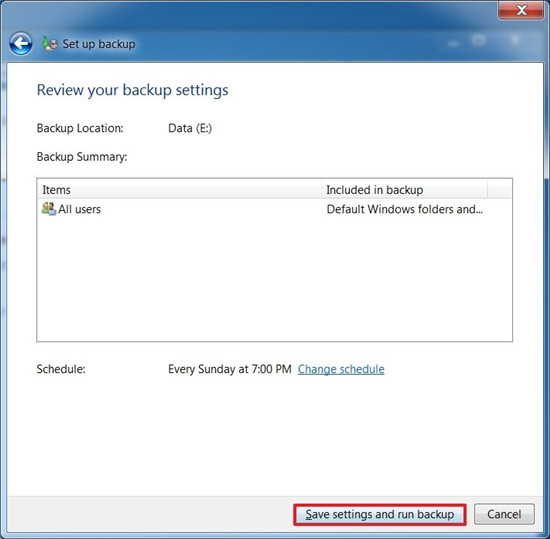Image resolution: width=550 pixels, height=539 pixels.
Task: Open the Change schedule link
Action: pyautogui.click(x=341, y=369)
